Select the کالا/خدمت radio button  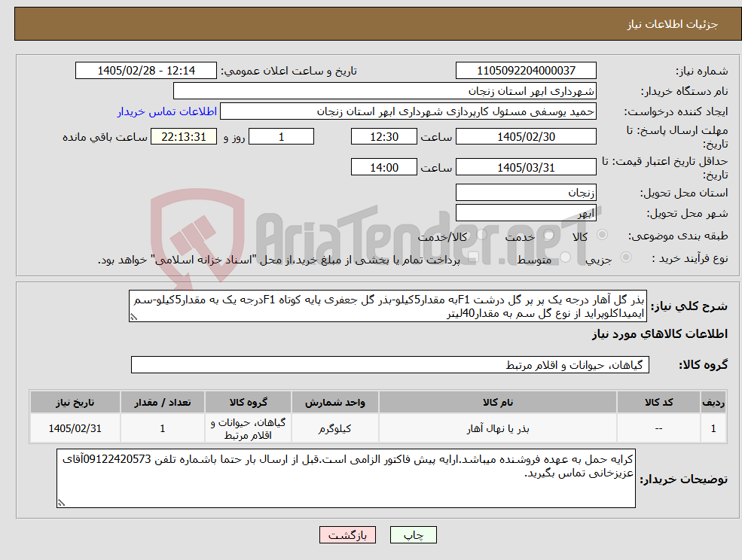pyautogui.click(x=481, y=235)
